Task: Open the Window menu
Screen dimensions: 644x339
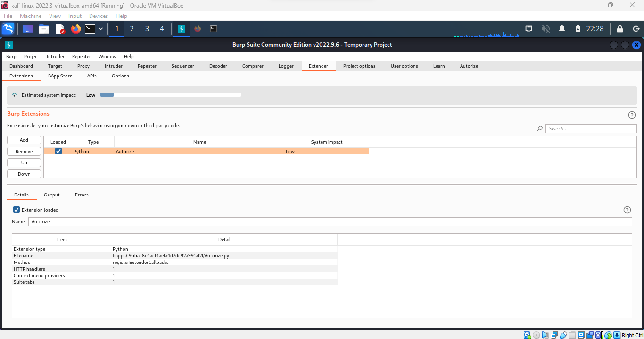Action: (107, 56)
